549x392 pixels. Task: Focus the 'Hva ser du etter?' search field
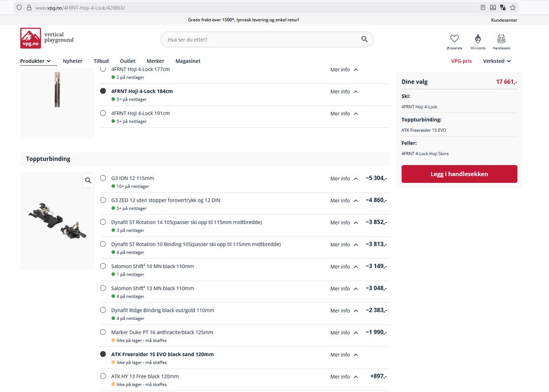260,39
